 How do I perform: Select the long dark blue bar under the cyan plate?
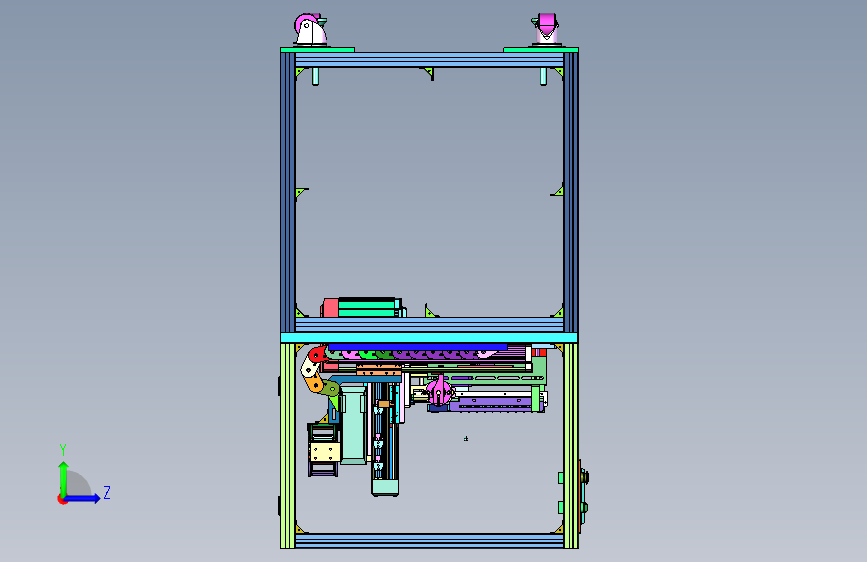click(417, 347)
